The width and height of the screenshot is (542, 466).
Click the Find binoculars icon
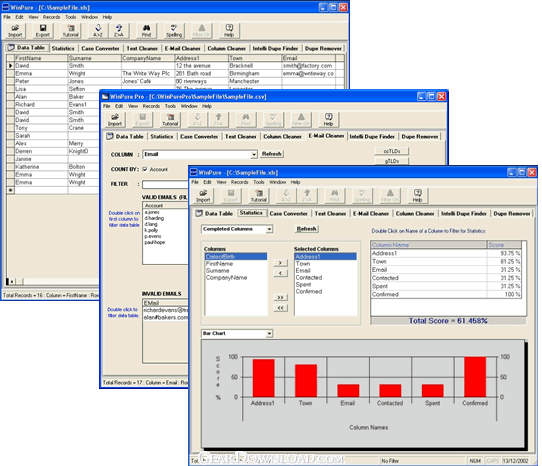coord(147,30)
